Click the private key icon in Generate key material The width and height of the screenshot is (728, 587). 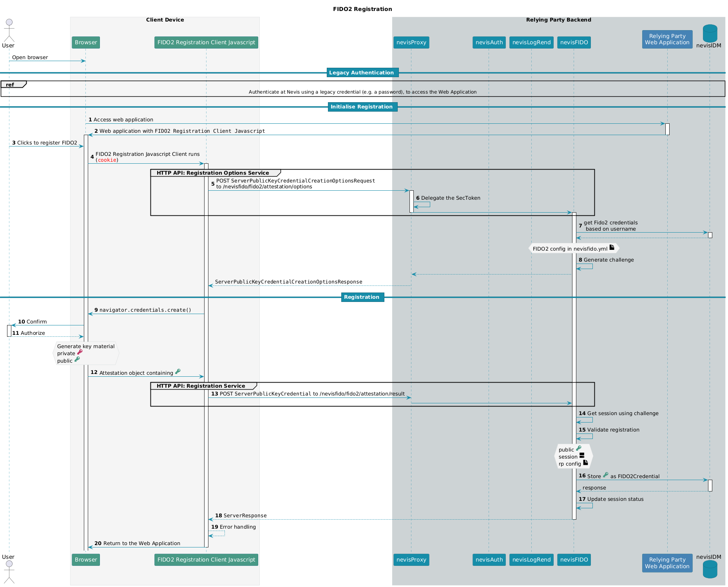pyautogui.click(x=80, y=352)
